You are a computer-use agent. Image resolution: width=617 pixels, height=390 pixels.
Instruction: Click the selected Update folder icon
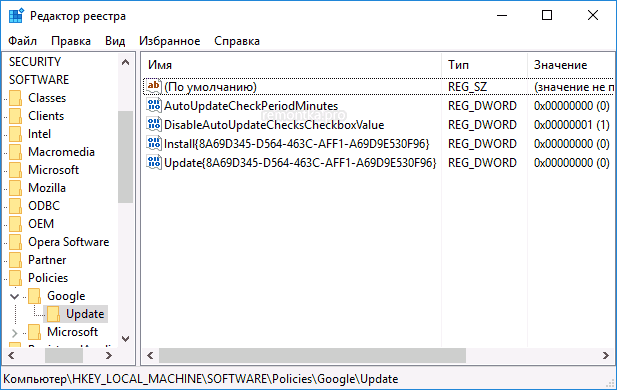(54, 314)
